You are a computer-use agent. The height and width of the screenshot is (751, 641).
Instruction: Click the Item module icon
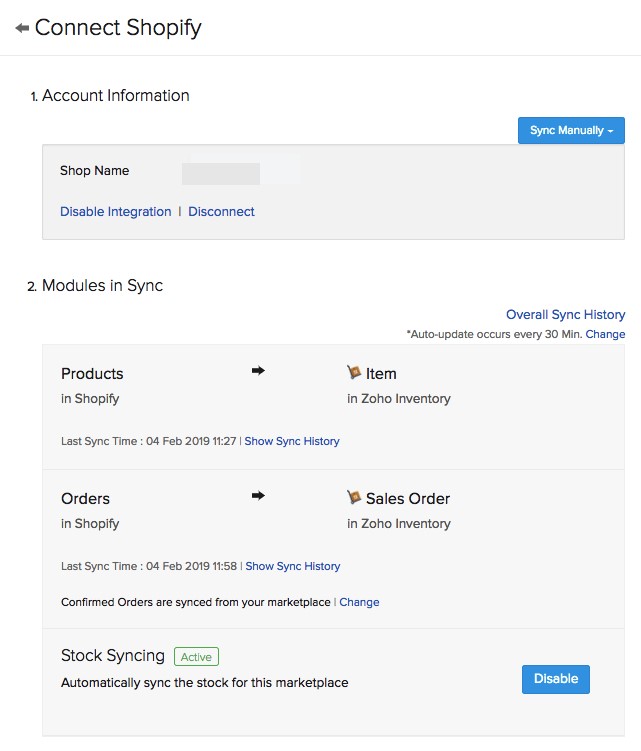pyautogui.click(x=354, y=372)
